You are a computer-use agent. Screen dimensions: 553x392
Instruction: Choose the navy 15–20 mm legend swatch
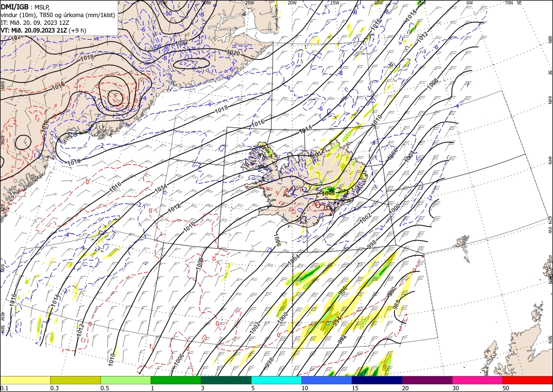[x=377, y=380]
